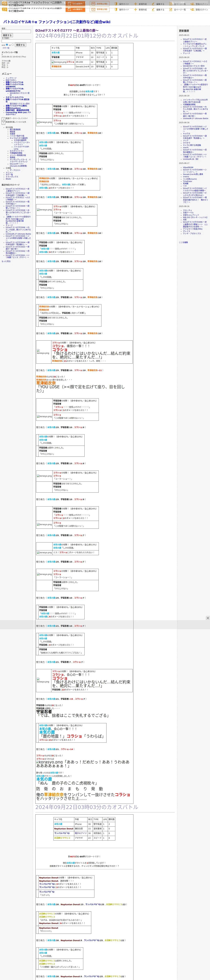This screenshot has width=210, height=980.
Task: Open oratrio in update history
Action: click(186, 177)
